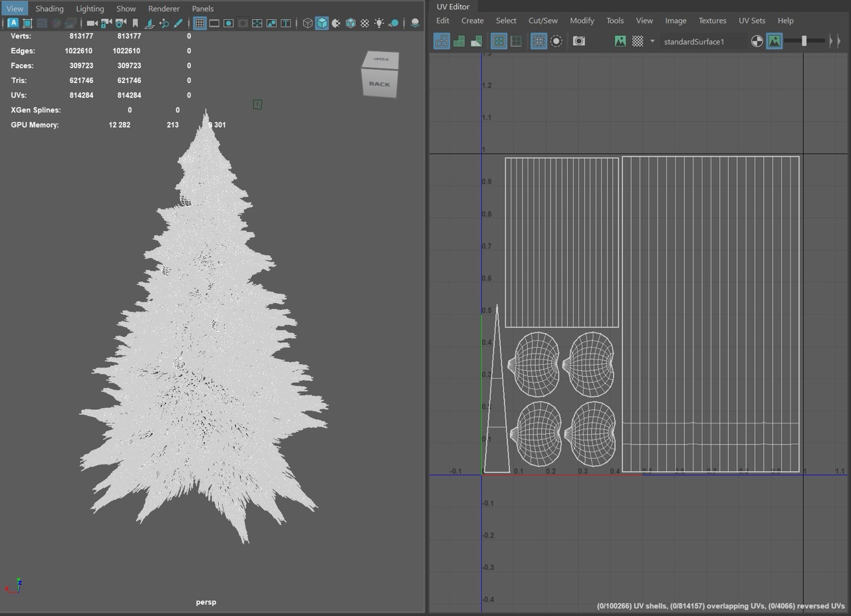
Task: Click the lock camera icon
Action: pyautogui.click(x=106, y=23)
